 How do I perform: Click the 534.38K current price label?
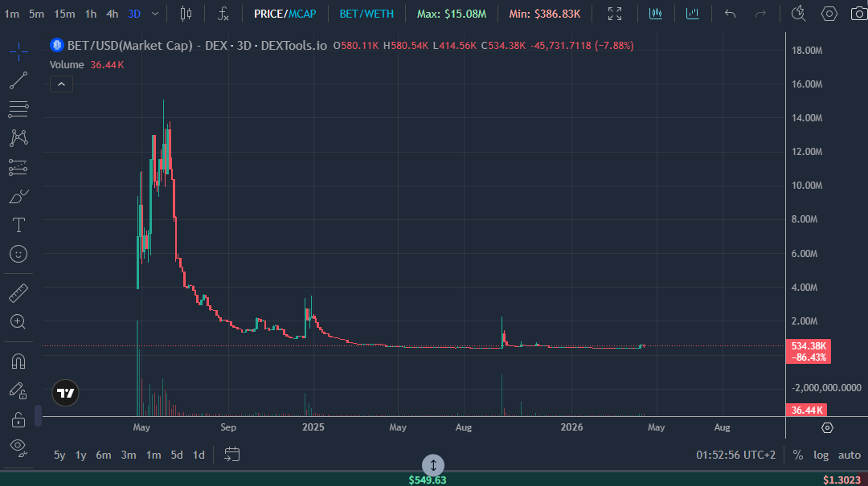tap(809, 346)
